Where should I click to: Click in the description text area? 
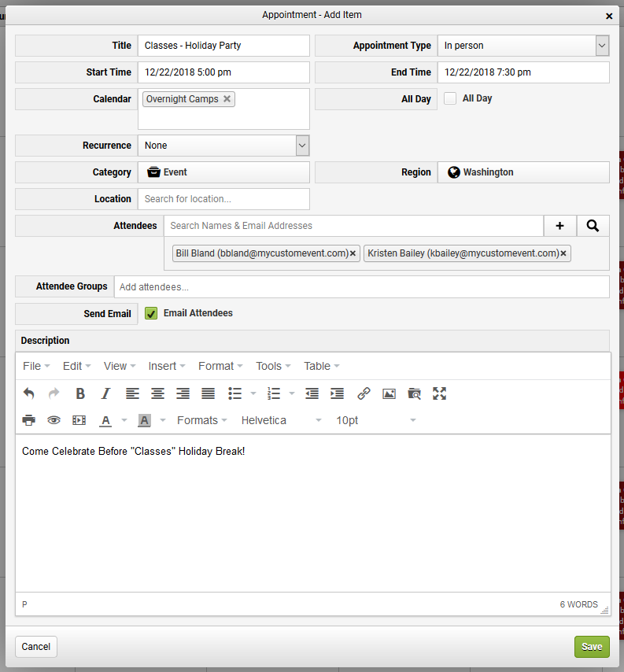click(313, 513)
